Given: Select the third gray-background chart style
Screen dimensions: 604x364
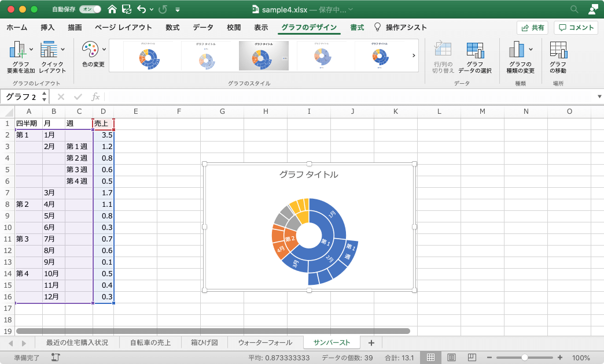Looking at the screenshot, I should [264, 56].
